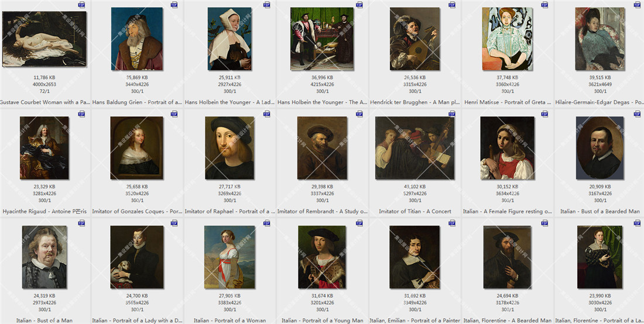Click TIF badge of Gustave Courbet file
This screenshot has height=324, width=644.
82,5
